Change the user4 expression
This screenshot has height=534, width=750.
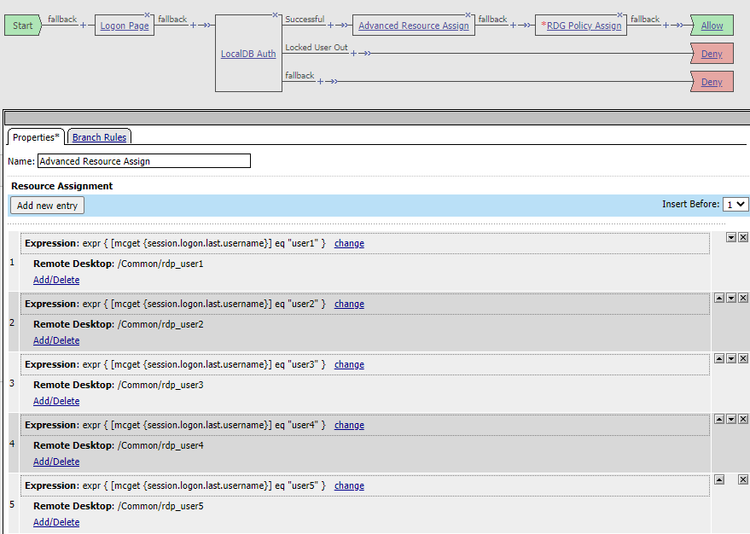click(349, 425)
